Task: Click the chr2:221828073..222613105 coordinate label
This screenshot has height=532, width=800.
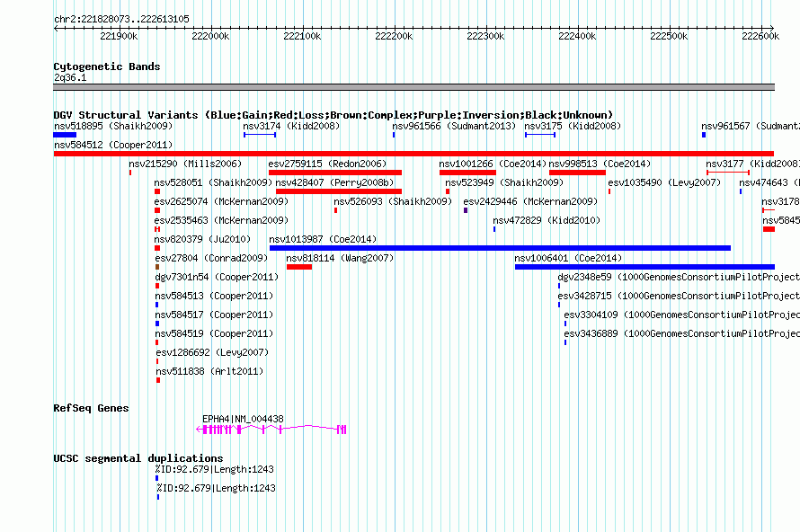Action: 121,19
